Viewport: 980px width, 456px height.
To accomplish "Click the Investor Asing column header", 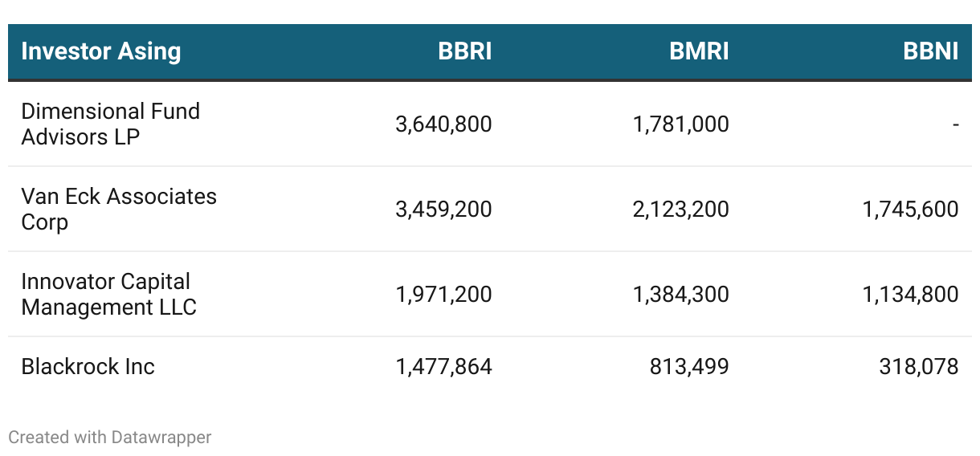I will [x=101, y=51].
